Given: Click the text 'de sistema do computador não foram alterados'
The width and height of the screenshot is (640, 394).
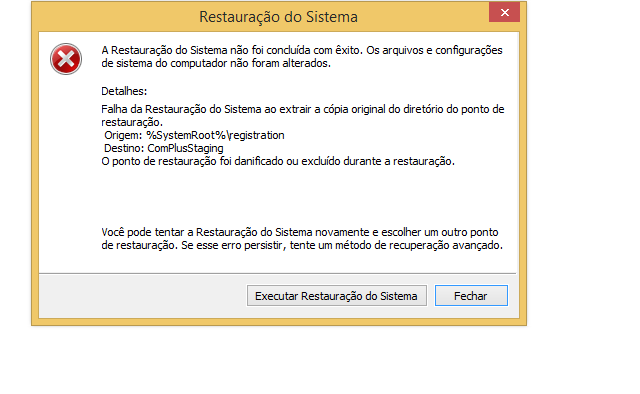Looking at the screenshot, I should coord(216,63).
